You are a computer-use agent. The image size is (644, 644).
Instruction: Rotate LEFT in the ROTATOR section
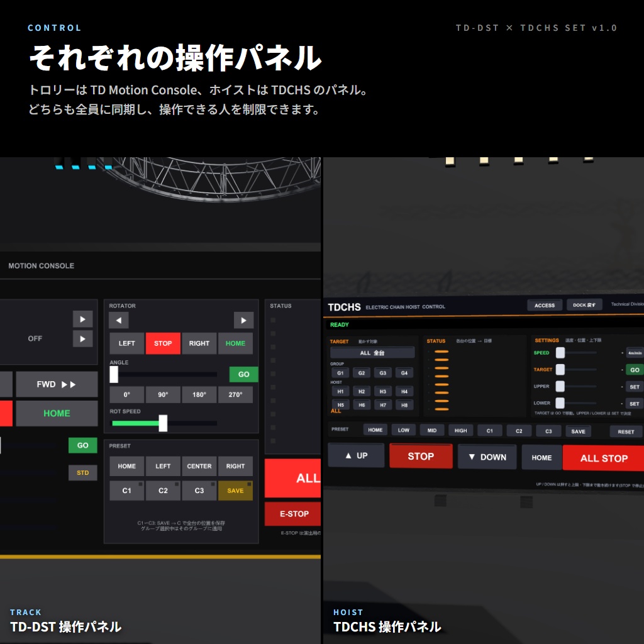(x=127, y=343)
